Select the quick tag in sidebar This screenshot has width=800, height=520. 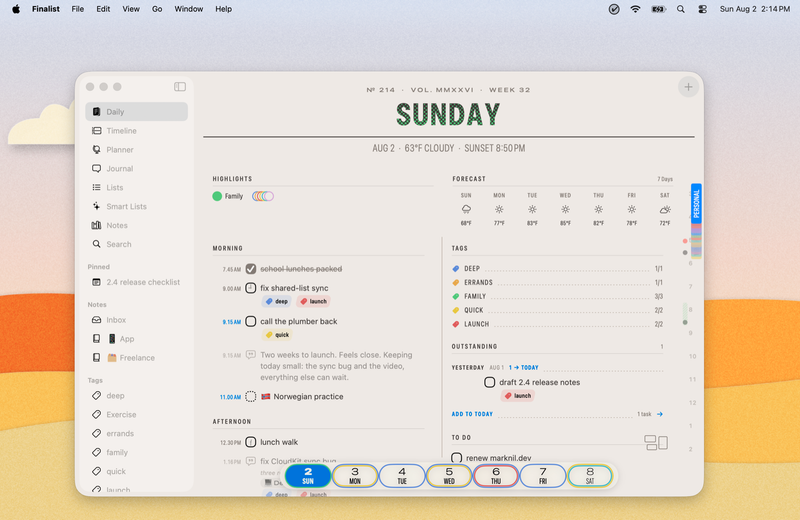pyautogui.click(x=136, y=471)
